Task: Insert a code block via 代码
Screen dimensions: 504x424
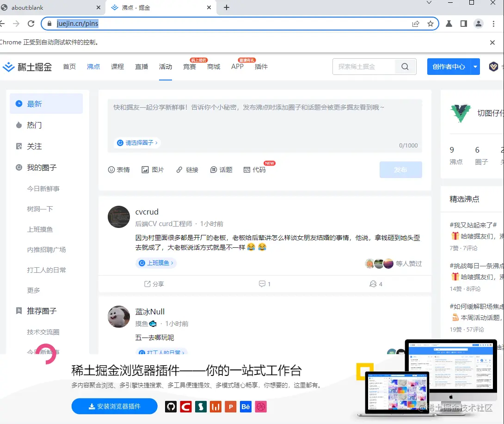Action: tap(255, 170)
